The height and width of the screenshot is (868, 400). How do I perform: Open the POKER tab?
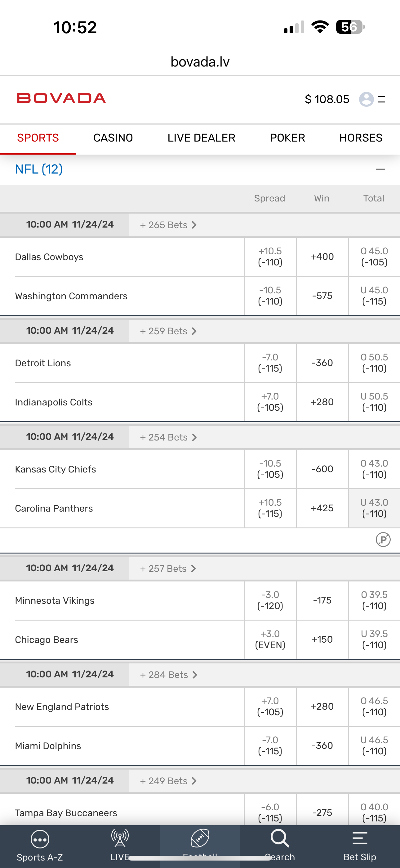pos(287,138)
